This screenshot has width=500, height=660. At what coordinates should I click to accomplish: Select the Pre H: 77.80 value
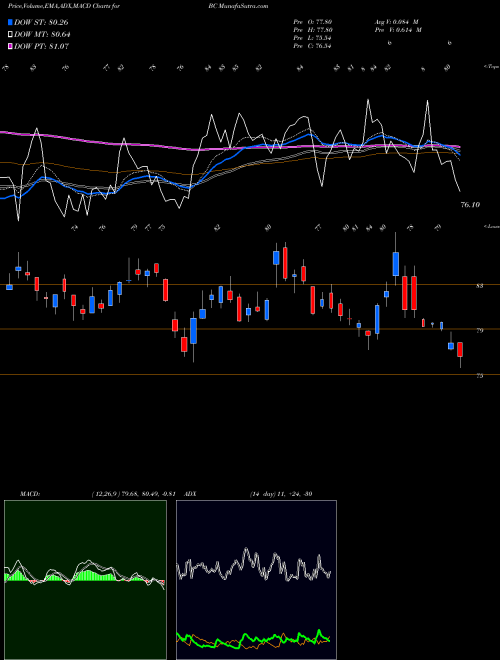(x=313, y=29)
